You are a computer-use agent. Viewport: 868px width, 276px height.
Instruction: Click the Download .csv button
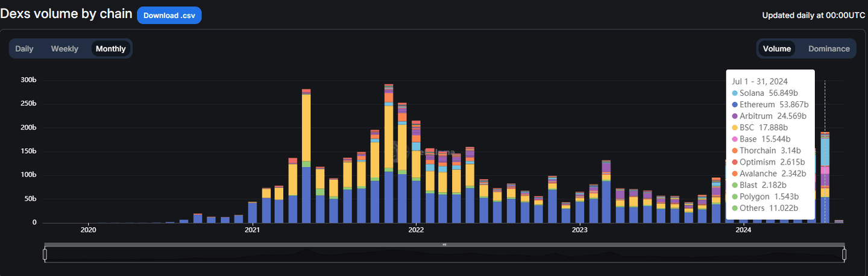169,15
